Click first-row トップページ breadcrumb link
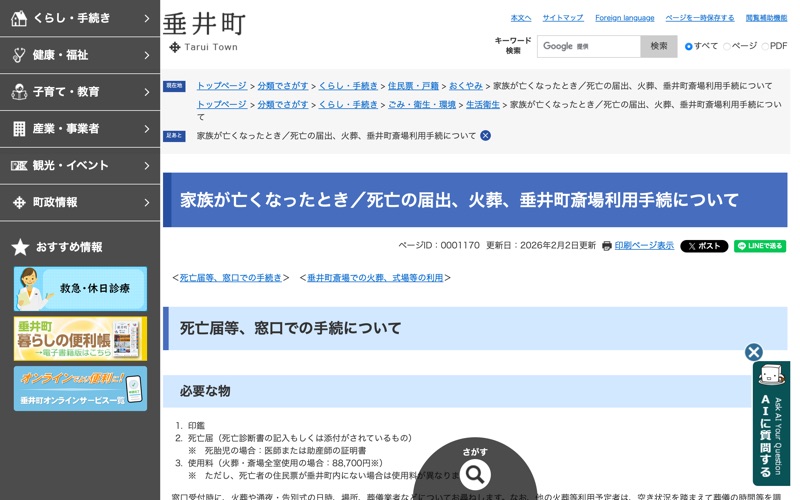Image resolution: width=800 pixels, height=500 pixels. click(x=222, y=86)
